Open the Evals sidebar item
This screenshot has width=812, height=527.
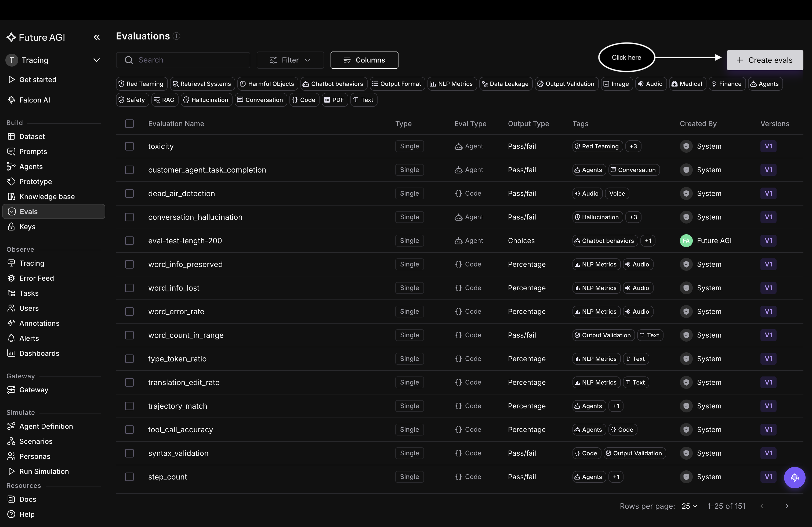pos(53,211)
